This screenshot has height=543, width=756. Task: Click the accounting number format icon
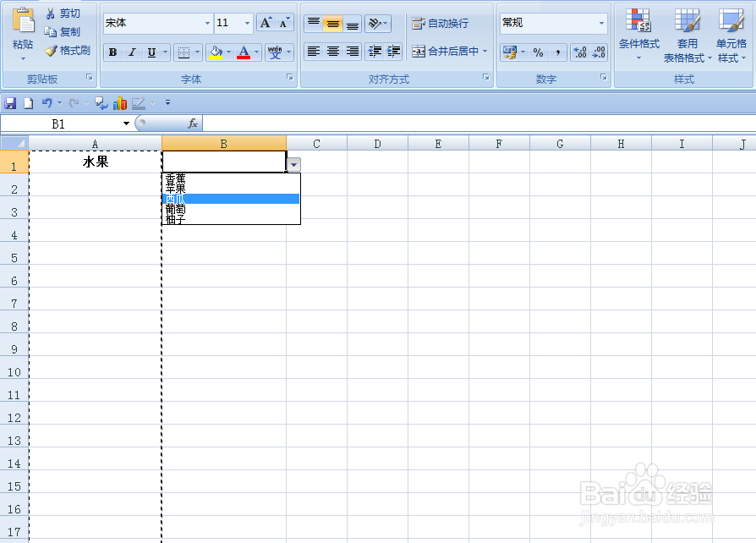tap(510, 52)
